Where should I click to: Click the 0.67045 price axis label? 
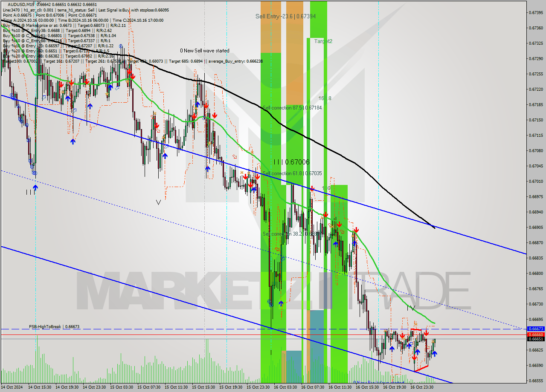tap(536, 166)
